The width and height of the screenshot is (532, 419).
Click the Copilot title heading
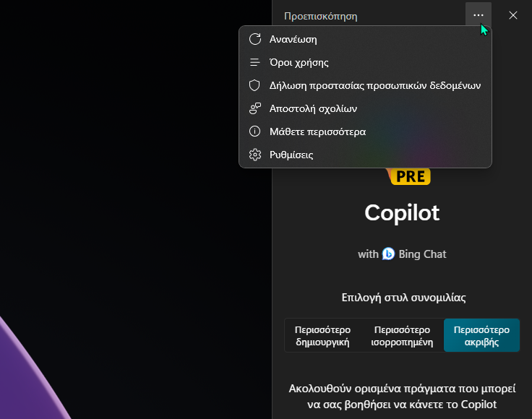(x=402, y=213)
